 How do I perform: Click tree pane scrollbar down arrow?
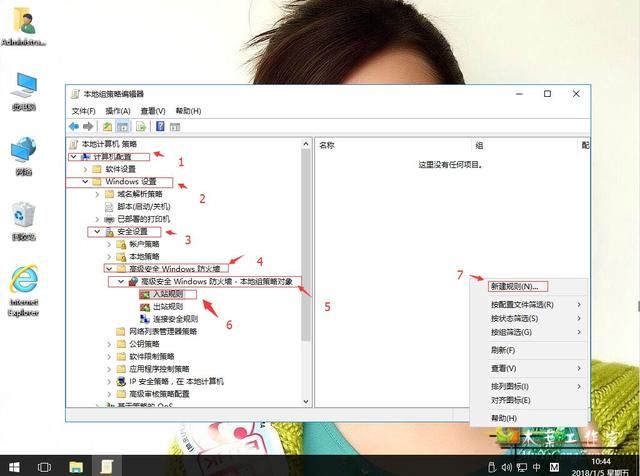(x=306, y=401)
